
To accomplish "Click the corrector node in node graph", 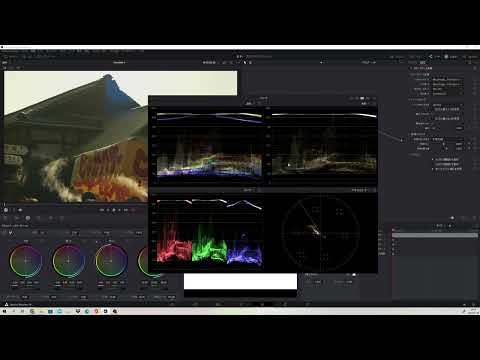I will tap(402, 140).
